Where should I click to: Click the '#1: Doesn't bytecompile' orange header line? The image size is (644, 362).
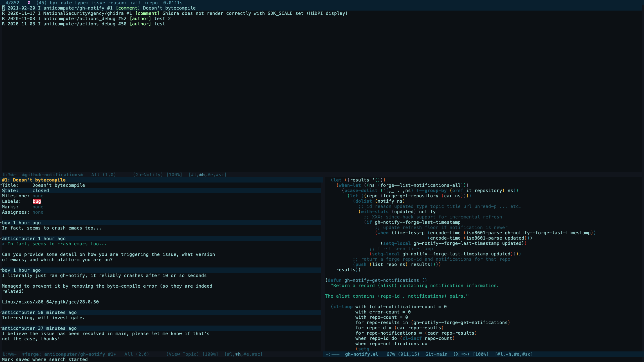pos(34,180)
